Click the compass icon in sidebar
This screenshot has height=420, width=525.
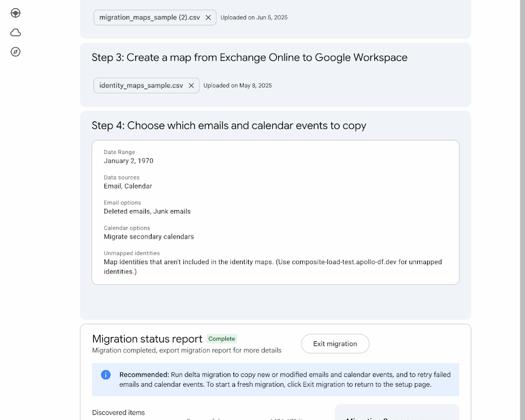[x=15, y=52]
